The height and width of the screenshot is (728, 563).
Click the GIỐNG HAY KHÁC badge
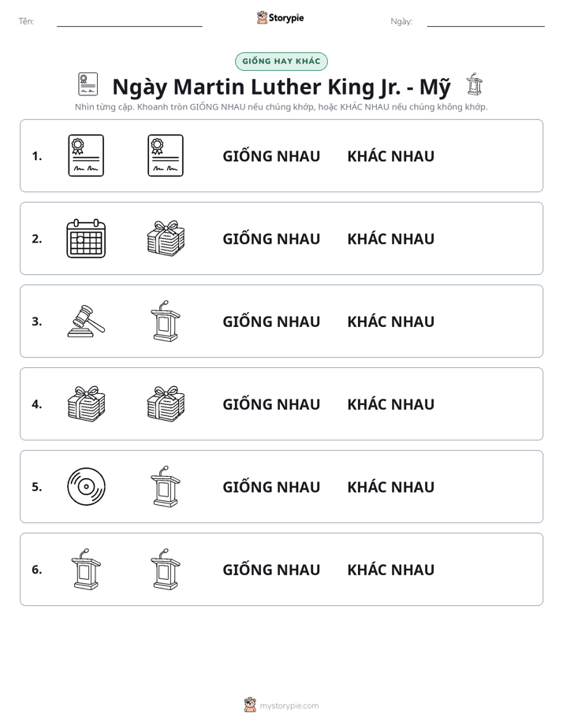[281, 61]
